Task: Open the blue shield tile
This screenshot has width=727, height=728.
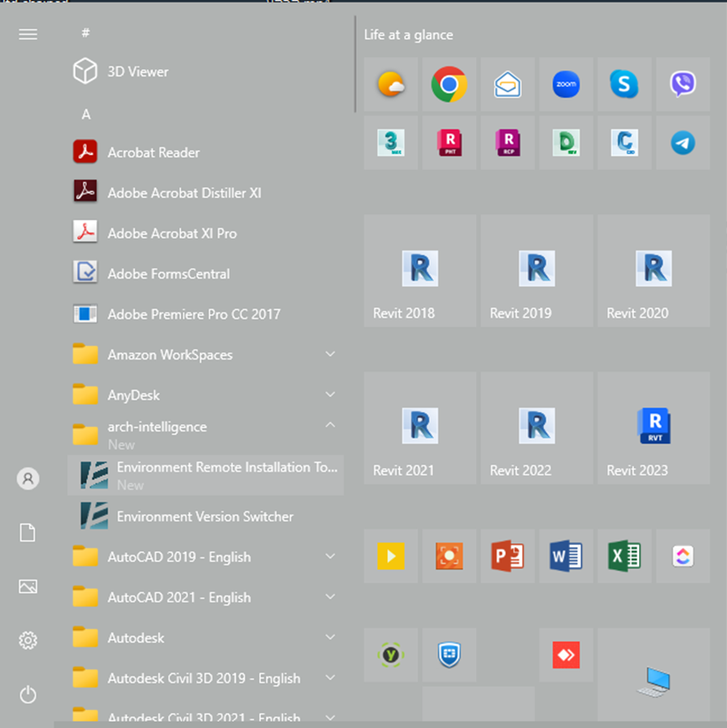Action: point(449,654)
